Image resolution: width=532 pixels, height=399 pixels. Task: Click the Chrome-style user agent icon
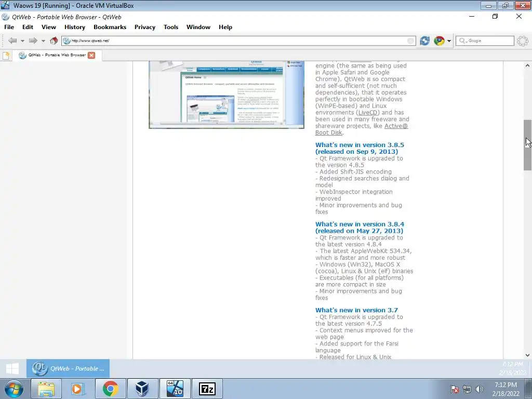439,41
